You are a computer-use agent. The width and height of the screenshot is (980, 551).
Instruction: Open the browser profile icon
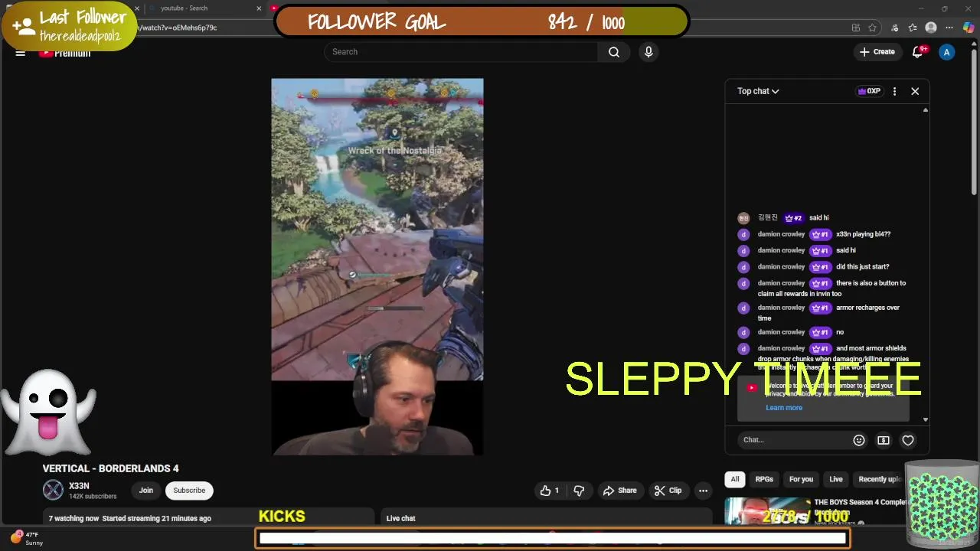point(931,28)
